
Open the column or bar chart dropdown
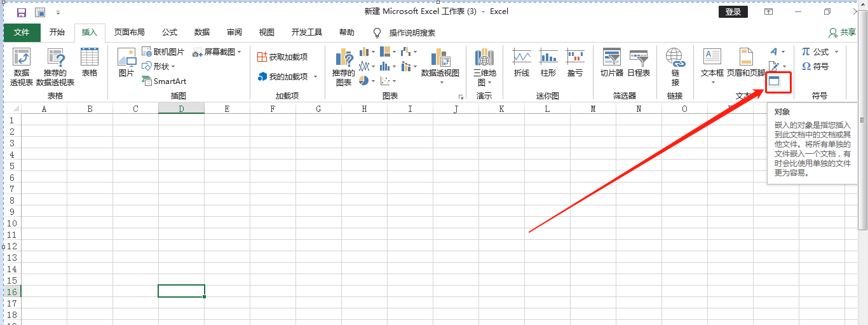click(367, 52)
